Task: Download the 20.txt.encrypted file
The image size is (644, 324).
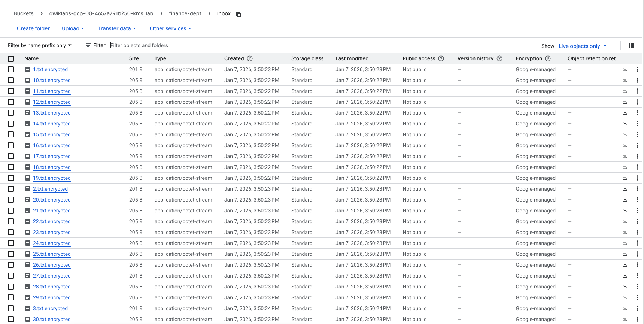Action: click(625, 200)
